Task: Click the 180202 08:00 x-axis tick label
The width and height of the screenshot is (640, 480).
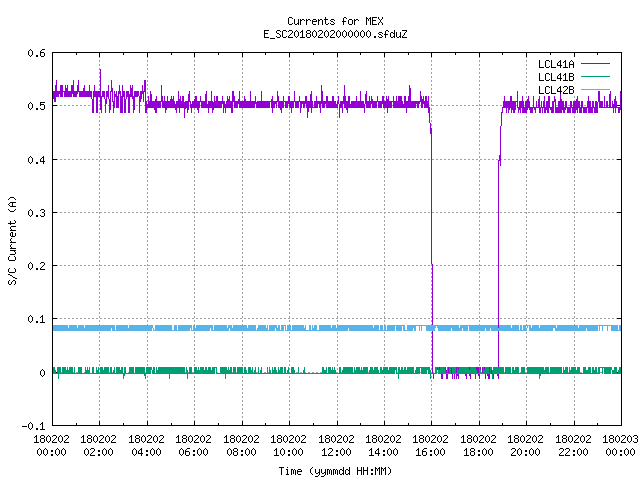Action: point(241,446)
